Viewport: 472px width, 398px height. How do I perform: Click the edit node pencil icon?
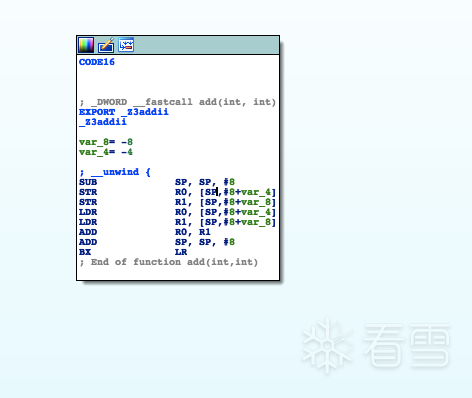click(x=106, y=45)
